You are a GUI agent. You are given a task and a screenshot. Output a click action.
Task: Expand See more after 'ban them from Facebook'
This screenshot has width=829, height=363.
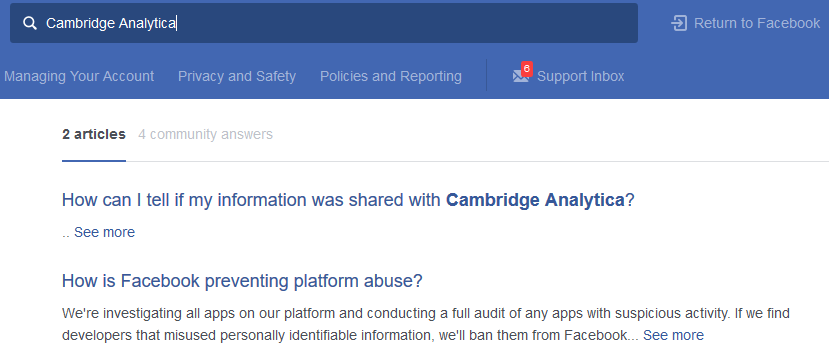[x=673, y=335]
